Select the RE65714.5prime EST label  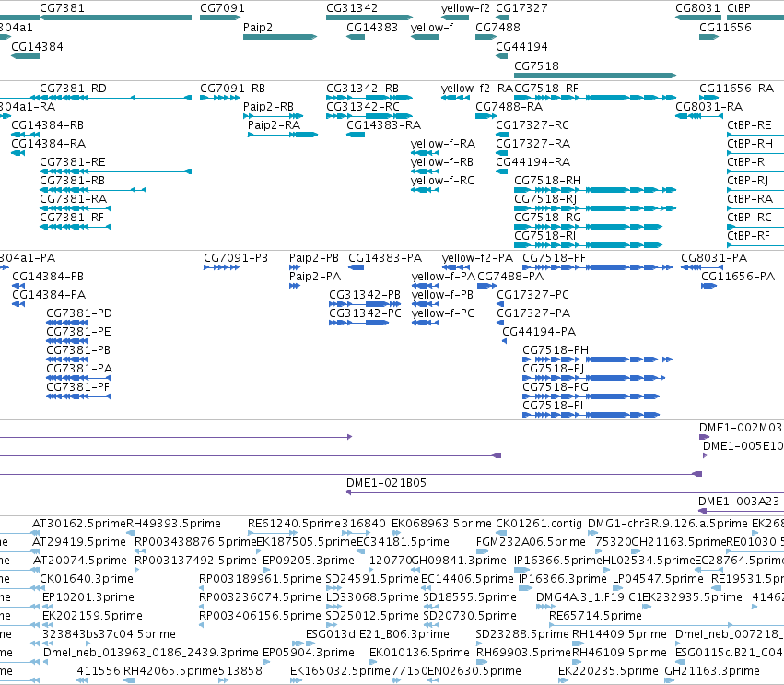pos(595,616)
